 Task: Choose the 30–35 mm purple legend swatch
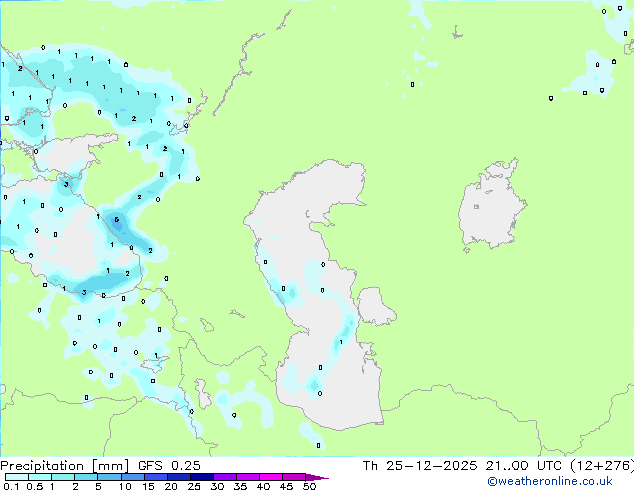[x=225, y=477]
